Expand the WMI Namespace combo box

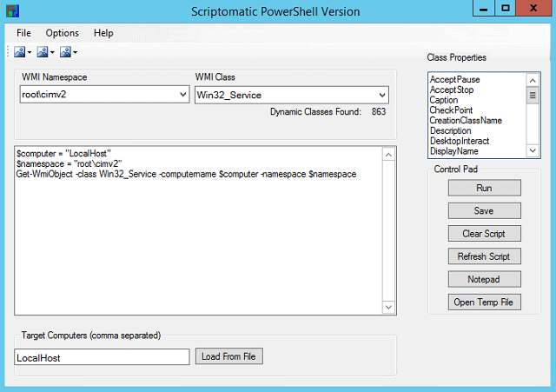click(183, 95)
